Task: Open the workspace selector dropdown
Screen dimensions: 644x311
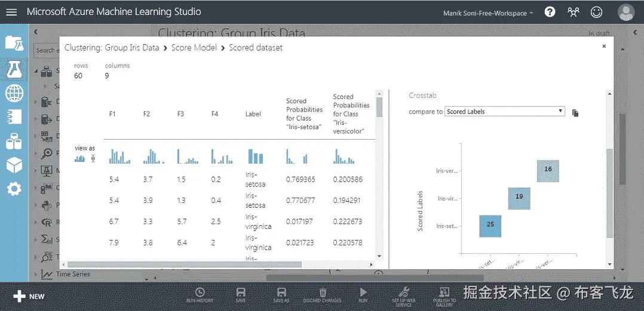Action: pos(488,13)
